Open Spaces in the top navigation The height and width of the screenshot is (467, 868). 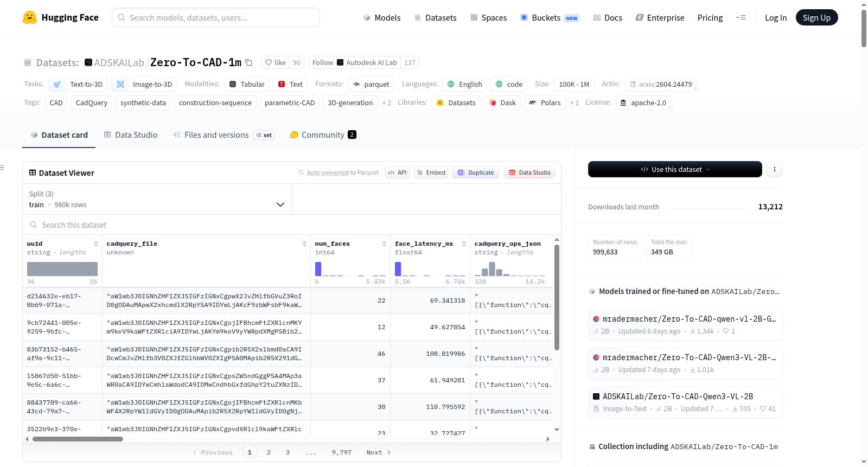point(489,17)
